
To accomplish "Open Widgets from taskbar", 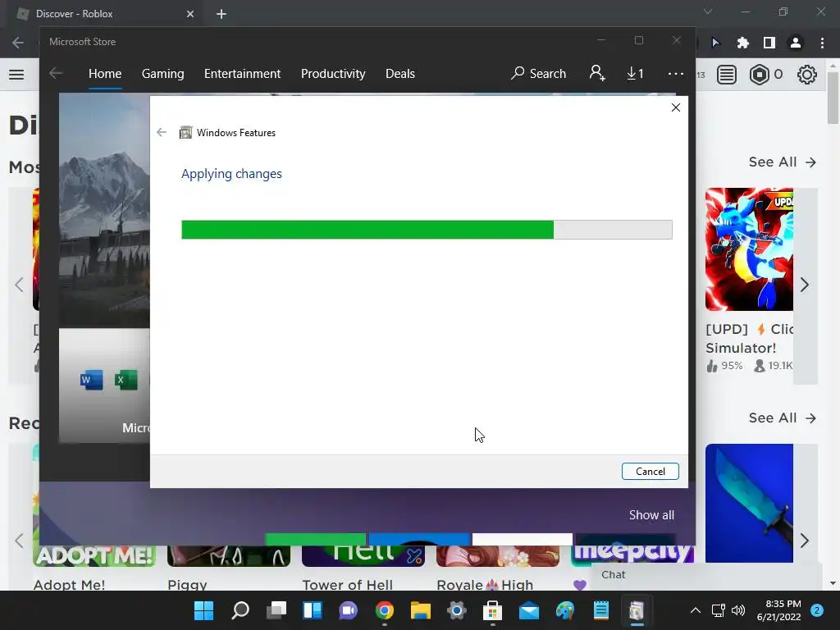I will point(313,610).
